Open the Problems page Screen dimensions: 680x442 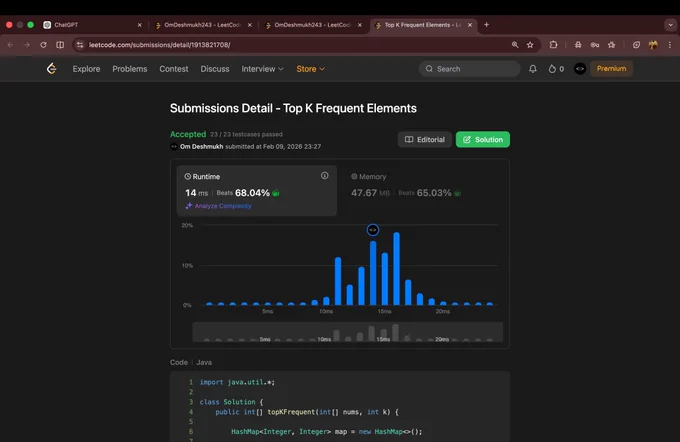click(x=130, y=69)
